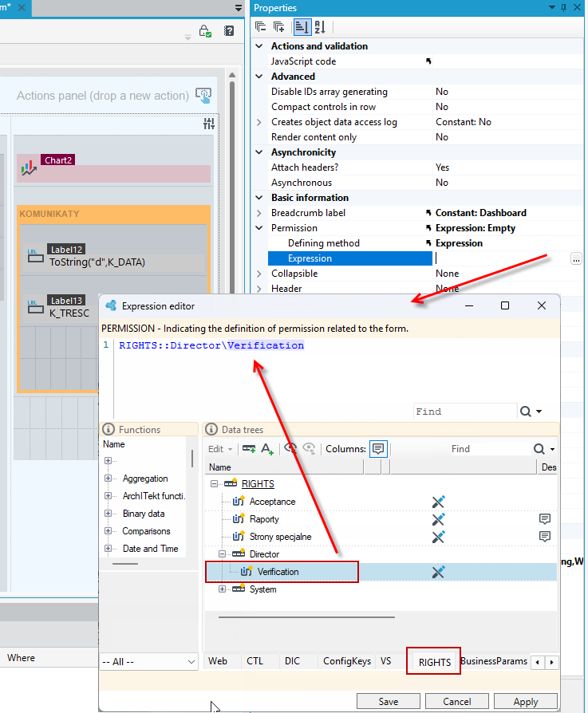Select the Acceptance tree item

tap(272, 502)
